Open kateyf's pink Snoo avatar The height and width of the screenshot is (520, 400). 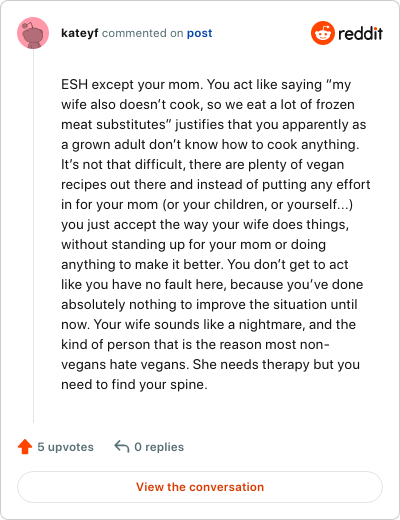click(x=33, y=33)
